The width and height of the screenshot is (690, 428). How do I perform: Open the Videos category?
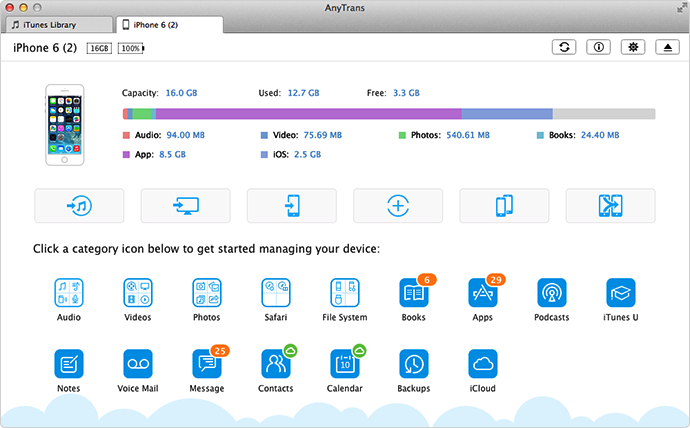pos(138,293)
